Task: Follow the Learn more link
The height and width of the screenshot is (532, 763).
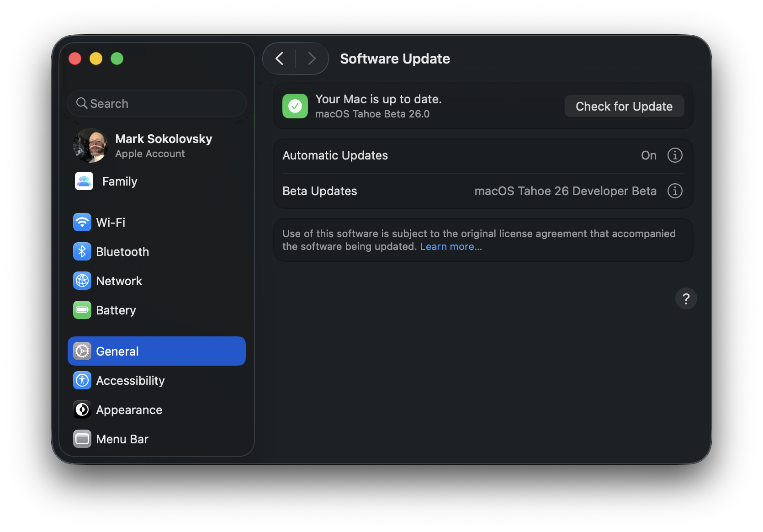Action: [451, 247]
